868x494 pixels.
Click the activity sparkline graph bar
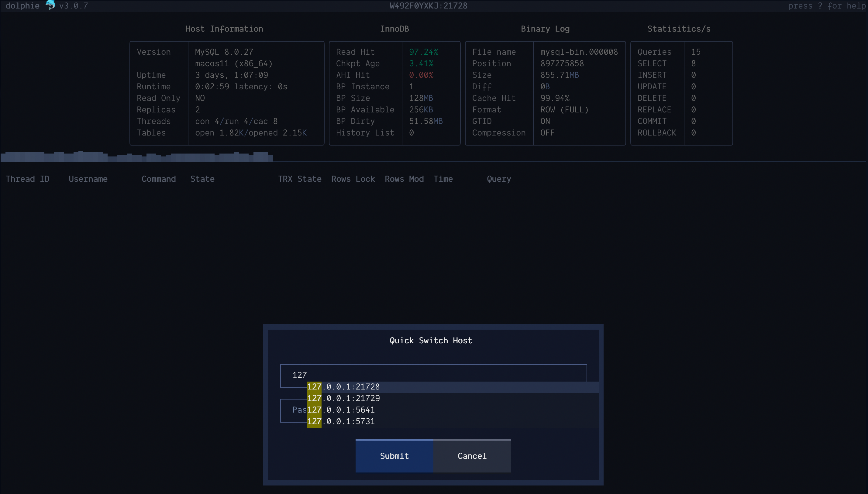tap(136, 157)
